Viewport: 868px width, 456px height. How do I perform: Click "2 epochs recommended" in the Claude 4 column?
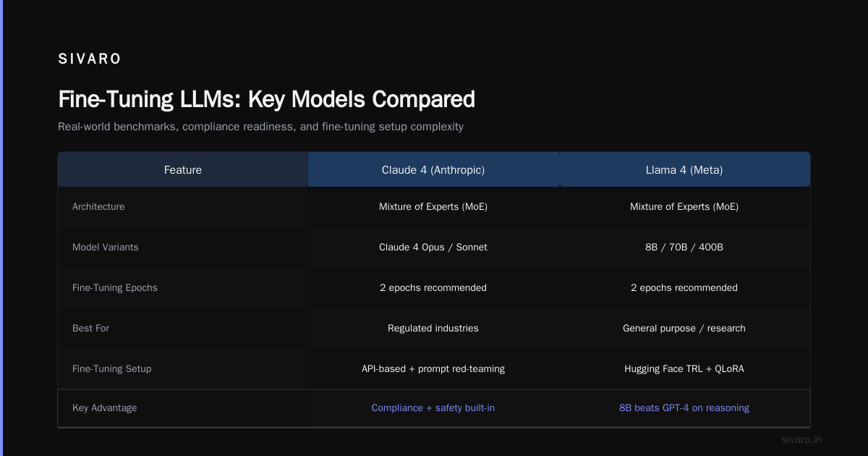tap(433, 288)
